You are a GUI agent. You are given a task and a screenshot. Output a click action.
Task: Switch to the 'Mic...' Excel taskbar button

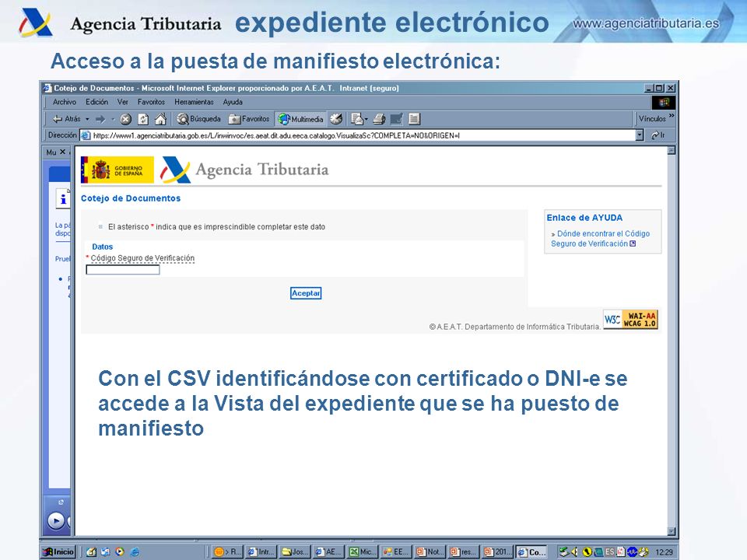362,552
